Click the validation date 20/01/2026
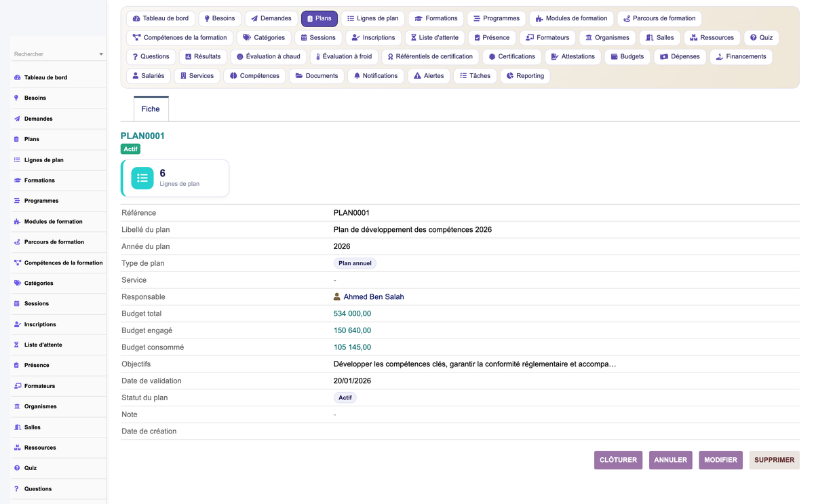The height and width of the screenshot is (504, 814). (x=352, y=381)
